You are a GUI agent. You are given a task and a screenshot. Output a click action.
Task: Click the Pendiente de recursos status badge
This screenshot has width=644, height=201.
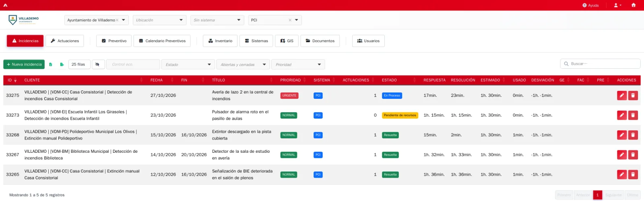coord(400,115)
